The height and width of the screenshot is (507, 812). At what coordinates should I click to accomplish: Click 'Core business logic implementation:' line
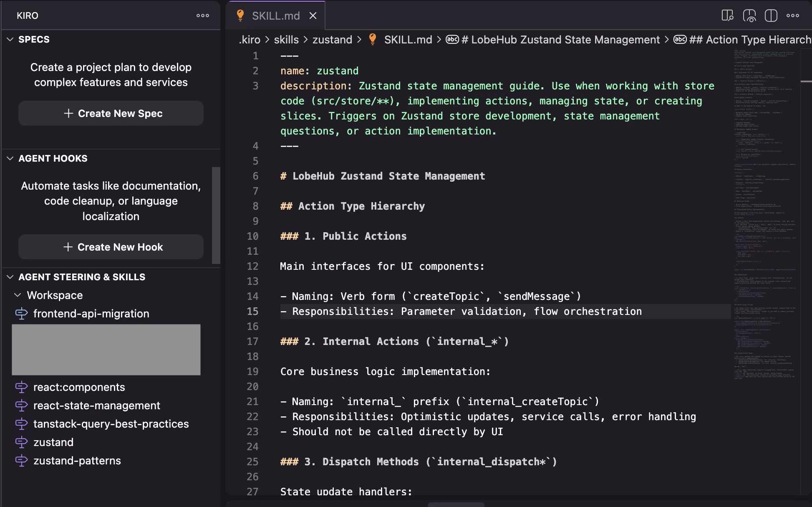(x=385, y=371)
